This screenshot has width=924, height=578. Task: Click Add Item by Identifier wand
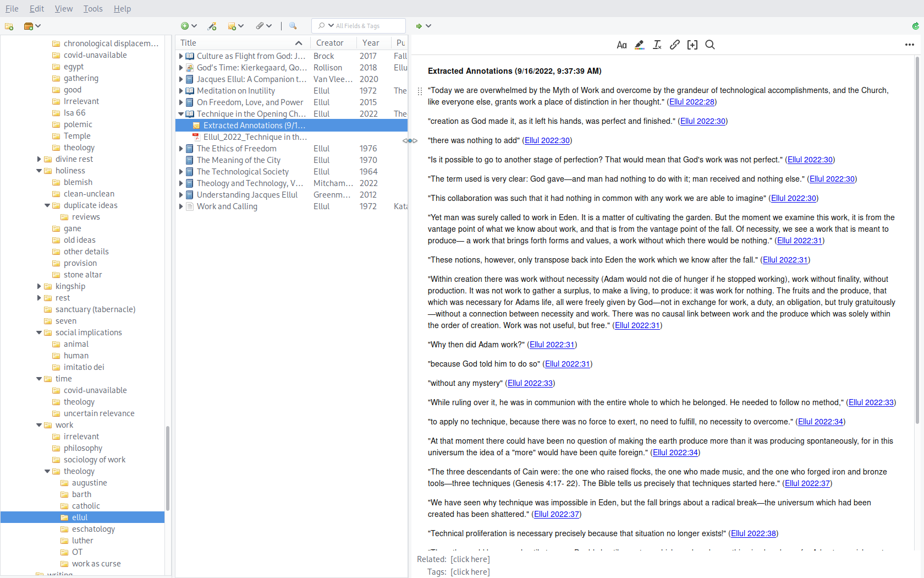coord(212,26)
